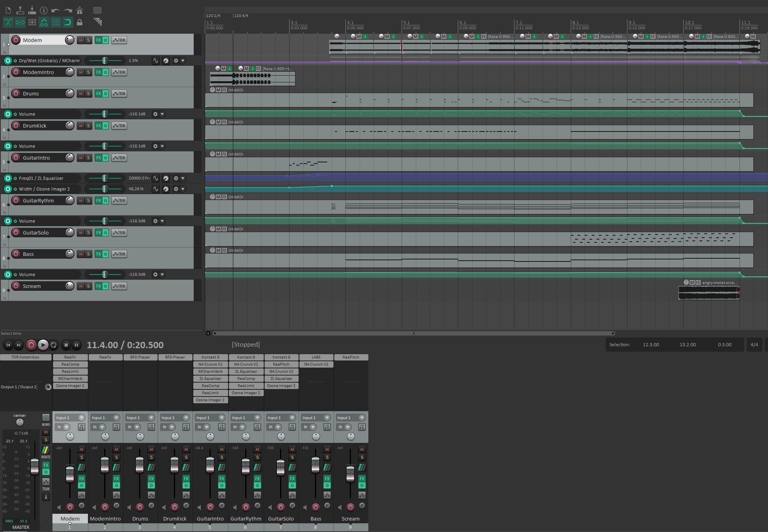The image size is (768, 532).
Task: Bypass FX on the GuitarSolo track
Action: click(x=105, y=233)
